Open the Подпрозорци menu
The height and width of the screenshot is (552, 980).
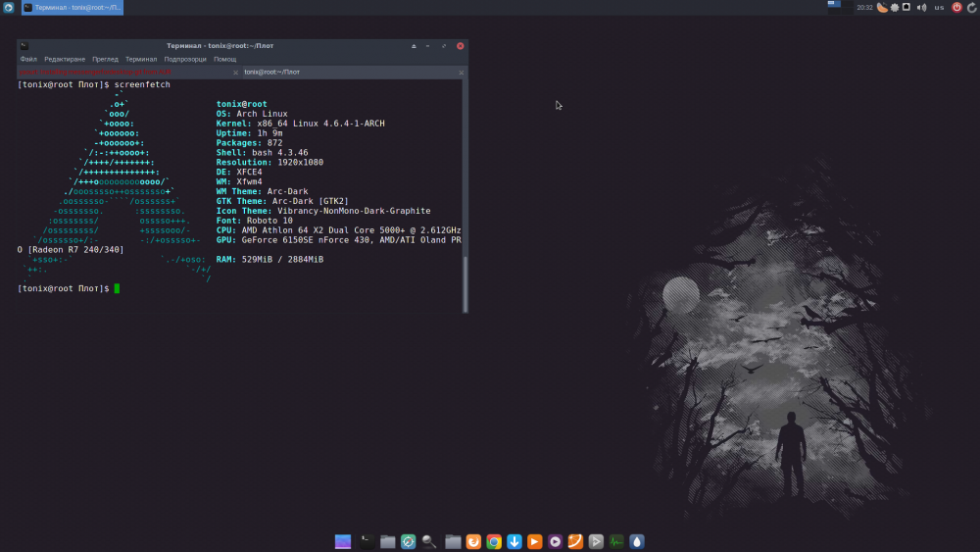click(x=185, y=60)
